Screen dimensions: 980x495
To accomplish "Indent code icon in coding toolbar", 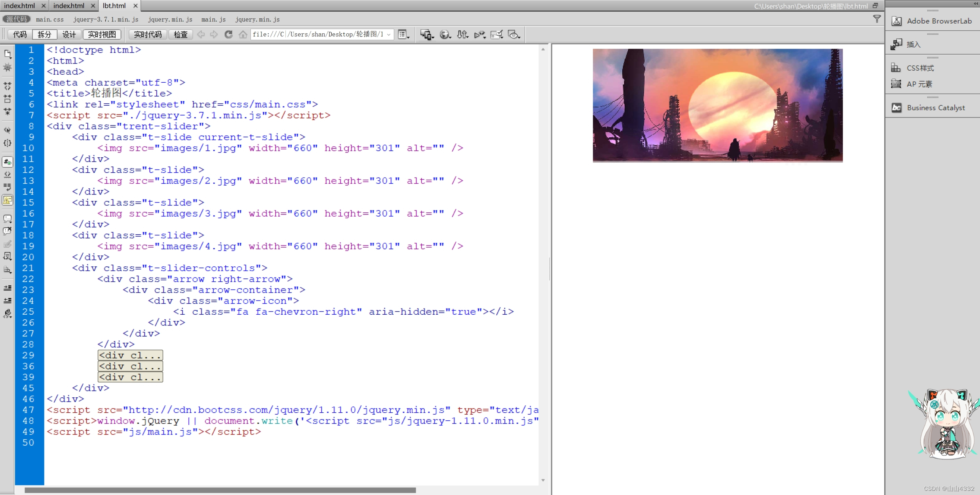I will [x=7, y=288].
